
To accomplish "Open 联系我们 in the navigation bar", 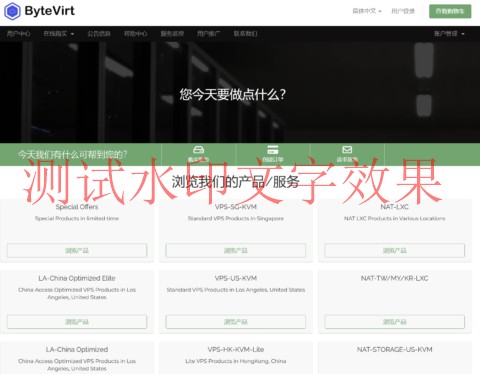I will coord(245,34).
